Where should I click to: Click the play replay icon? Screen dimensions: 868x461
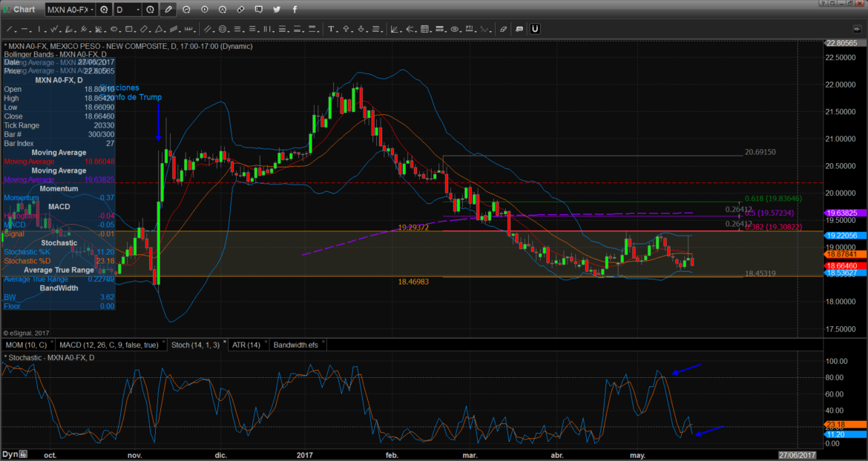tap(205, 10)
